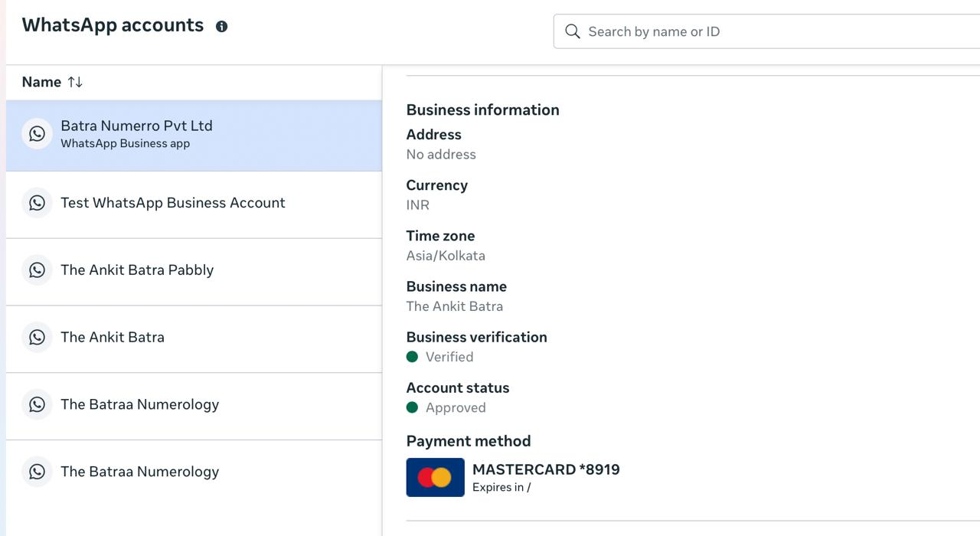Focus the Search by name or ID field
This screenshot has height=536, width=980.
pyautogui.click(x=766, y=31)
